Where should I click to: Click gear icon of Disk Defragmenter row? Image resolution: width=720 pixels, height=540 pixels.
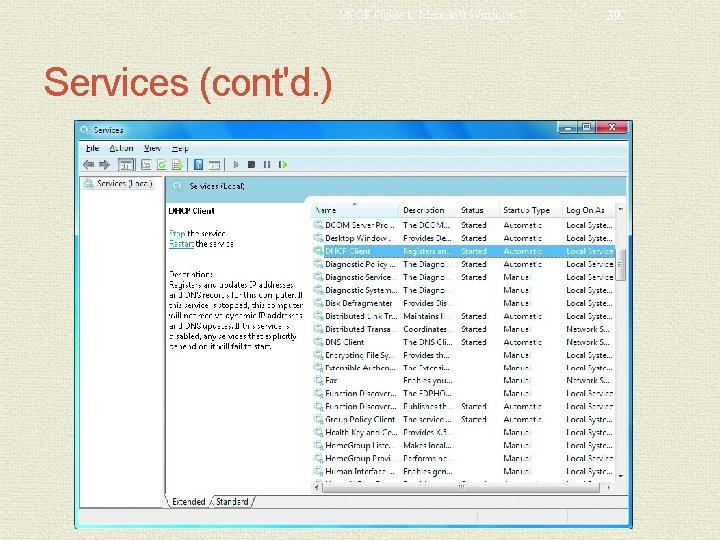coord(318,303)
